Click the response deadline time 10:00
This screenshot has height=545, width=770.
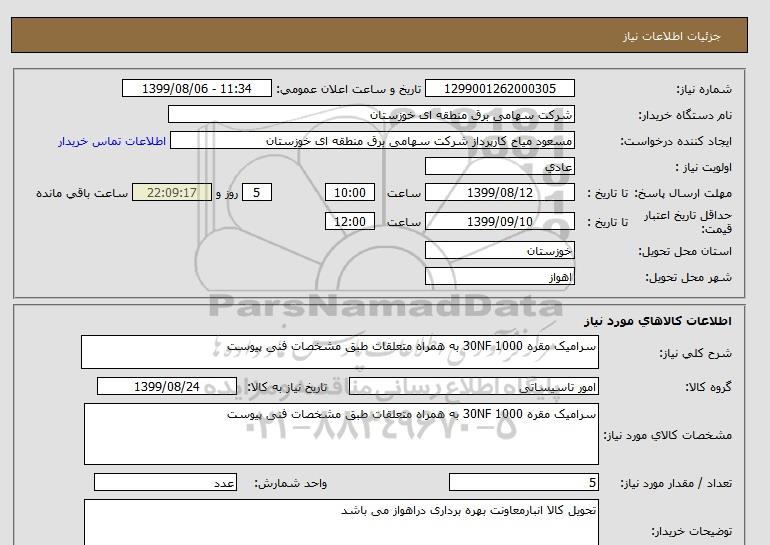click(x=351, y=193)
